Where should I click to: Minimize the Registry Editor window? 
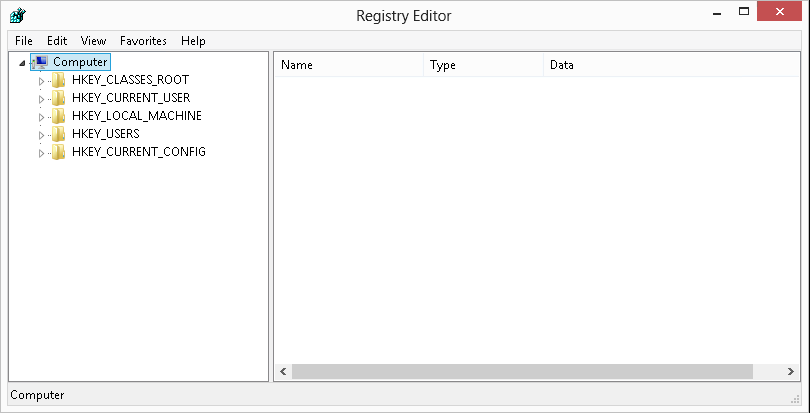pyautogui.click(x=716, y=12)
